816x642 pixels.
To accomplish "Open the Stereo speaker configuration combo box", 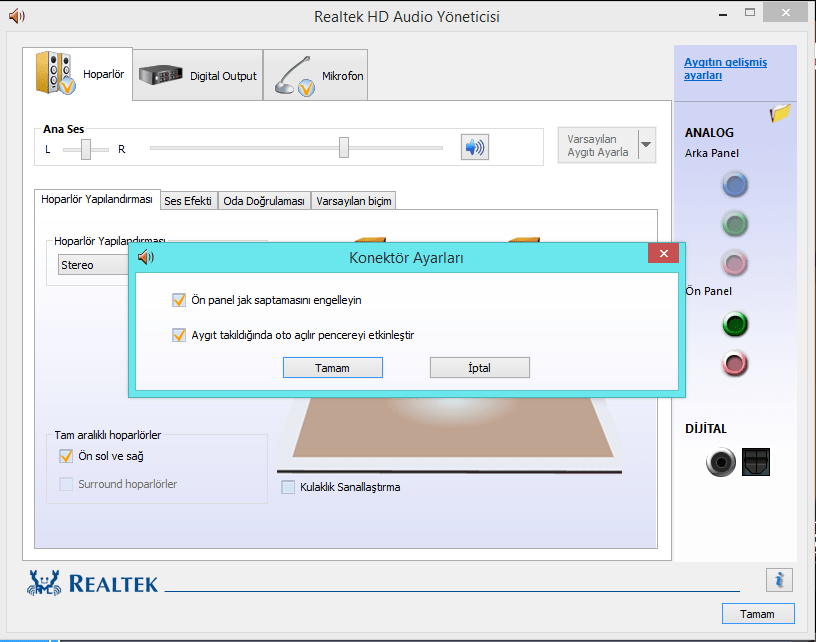I will tap(94, 265).
